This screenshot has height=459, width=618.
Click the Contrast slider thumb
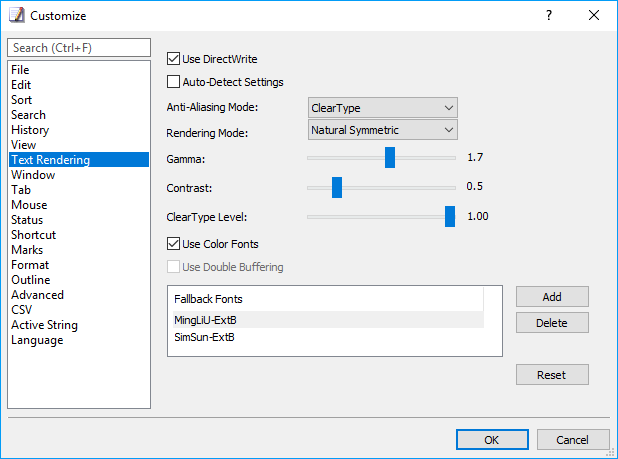point(337,187)
